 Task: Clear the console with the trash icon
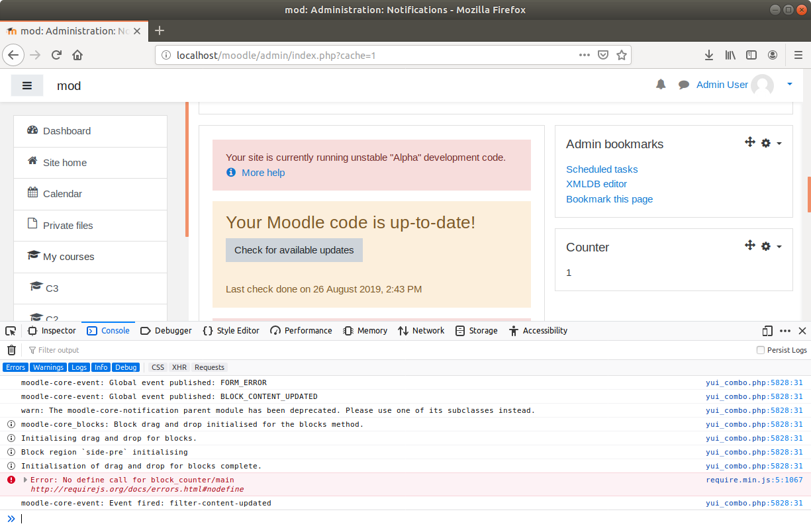pos(11,350)
